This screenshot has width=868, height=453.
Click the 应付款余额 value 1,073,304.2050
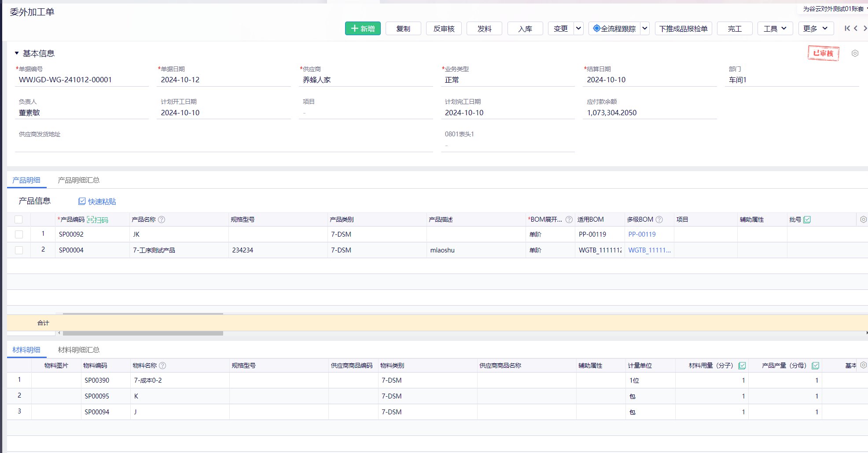pyautogui.click(x=612, y=113)
